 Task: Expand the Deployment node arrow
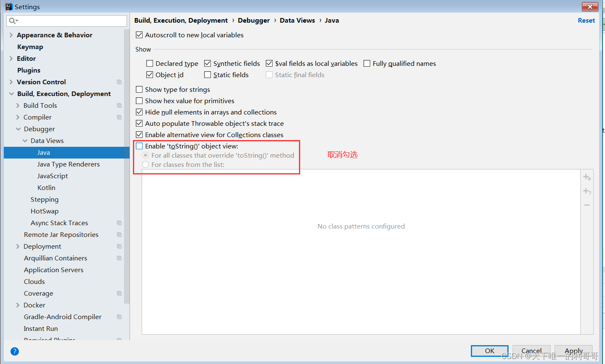(18, 246)
